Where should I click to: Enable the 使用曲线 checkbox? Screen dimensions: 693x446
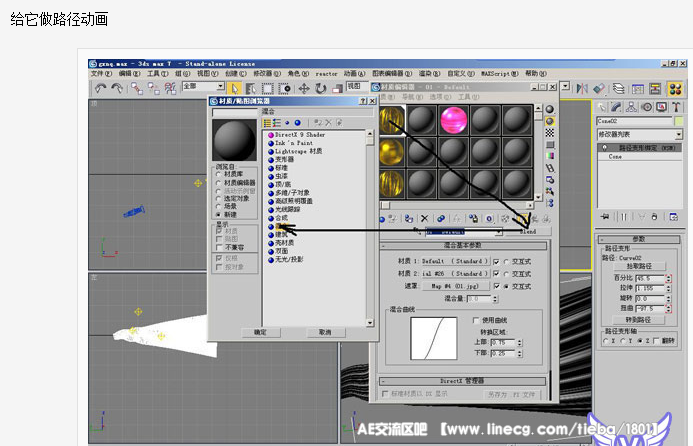tap(476, 320)
